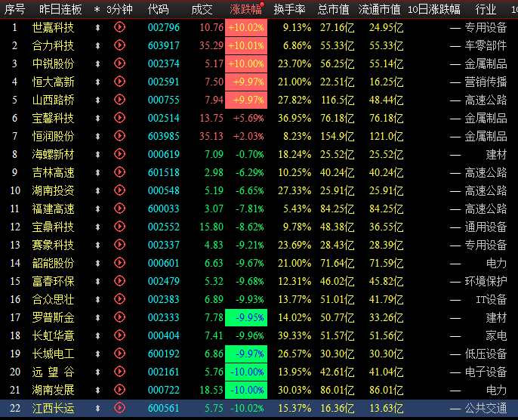Image resolution: width=518 pixels, height=420 pixels.
Task: Click the marker arrow icon beside 宝馨科技
Action: 97,119
